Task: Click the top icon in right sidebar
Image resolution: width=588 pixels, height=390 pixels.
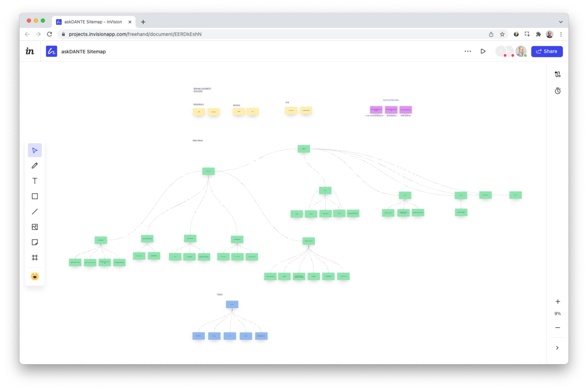Action: [557, 74]
